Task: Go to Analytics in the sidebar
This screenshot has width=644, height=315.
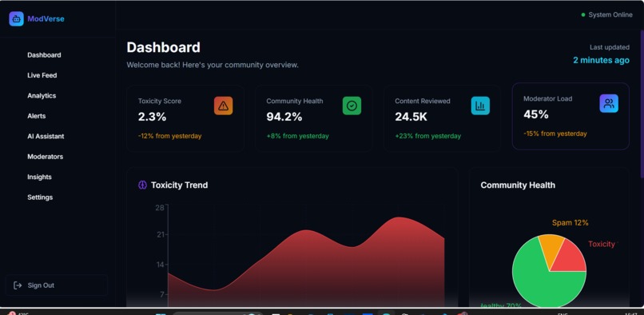Action: click(x=42, y=96)
